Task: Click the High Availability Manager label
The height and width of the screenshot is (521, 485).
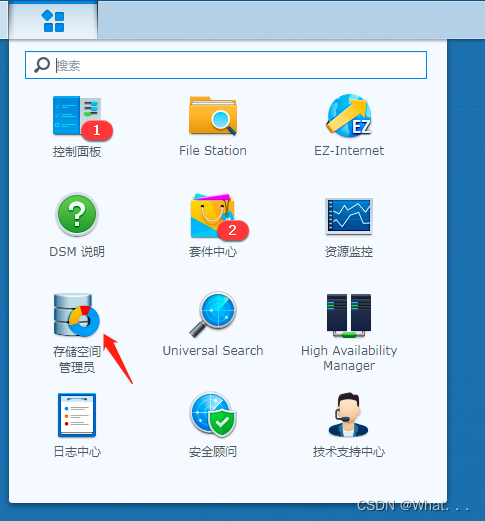Action: coord(349,358)
